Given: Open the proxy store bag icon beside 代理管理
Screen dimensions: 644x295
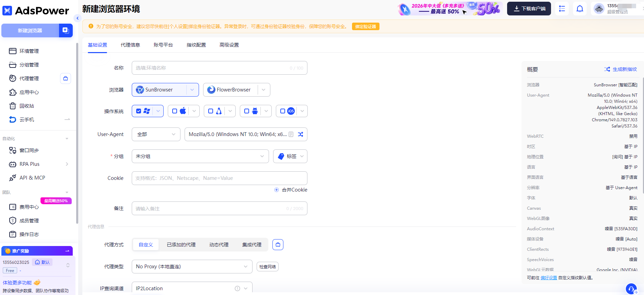Looking at the screenshot, I should point(66,78).
